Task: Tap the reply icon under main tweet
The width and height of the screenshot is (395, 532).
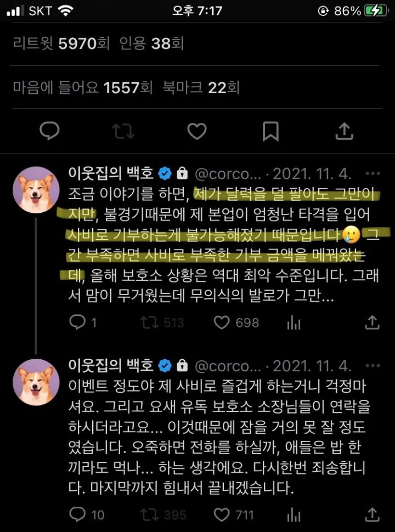Action: (49, 131)
